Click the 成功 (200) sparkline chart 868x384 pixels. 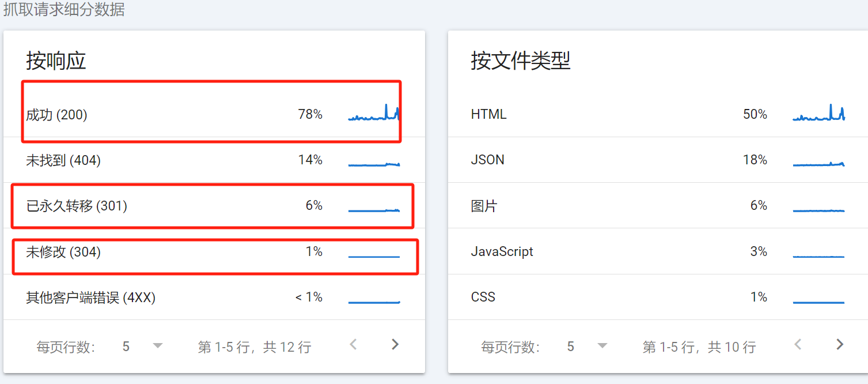pos(373,113)
